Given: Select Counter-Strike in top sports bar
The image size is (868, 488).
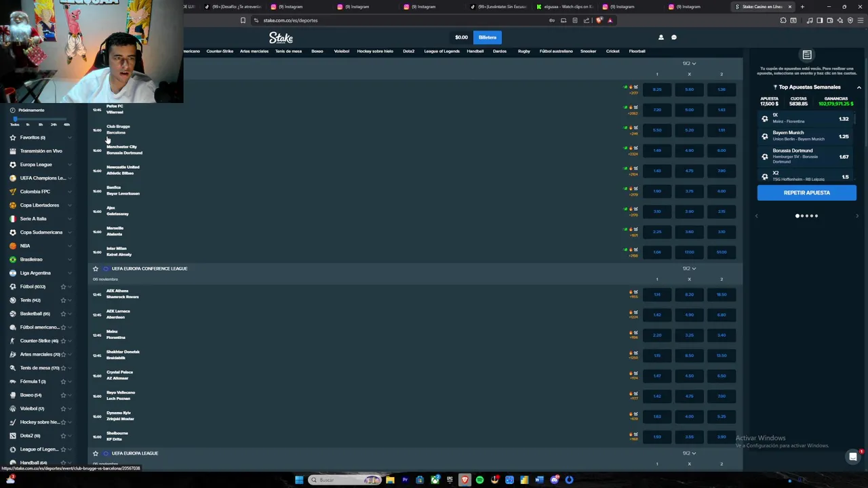Looking at the screenshot, I should point(220,51).
